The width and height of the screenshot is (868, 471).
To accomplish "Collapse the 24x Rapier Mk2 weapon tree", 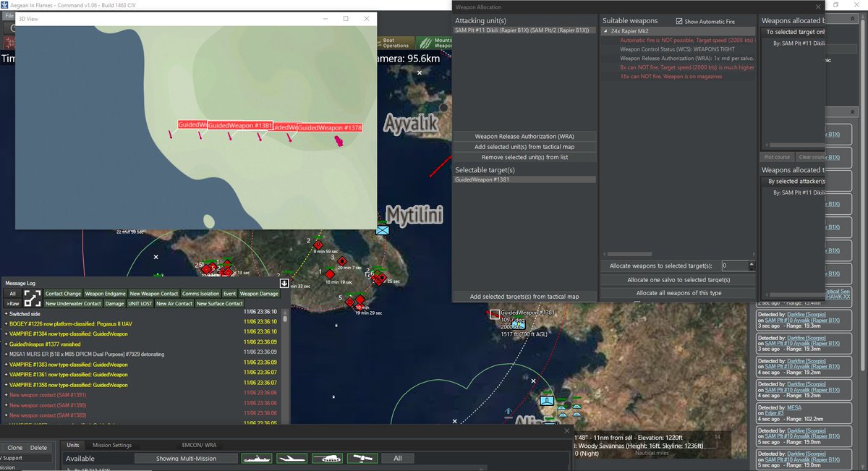I will point(605,31).
